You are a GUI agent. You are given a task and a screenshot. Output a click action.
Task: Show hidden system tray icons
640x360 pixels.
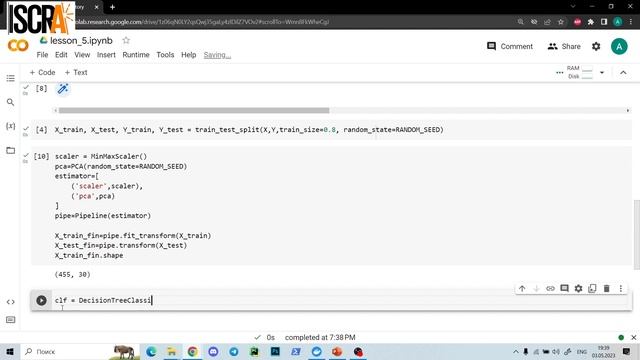[516, 351]
